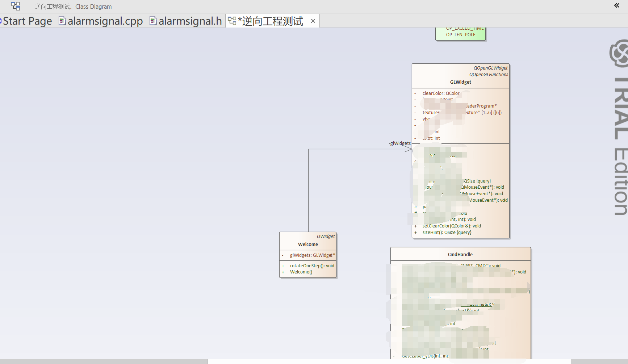Collapse the panel using the double chevron

click(617, 5)
